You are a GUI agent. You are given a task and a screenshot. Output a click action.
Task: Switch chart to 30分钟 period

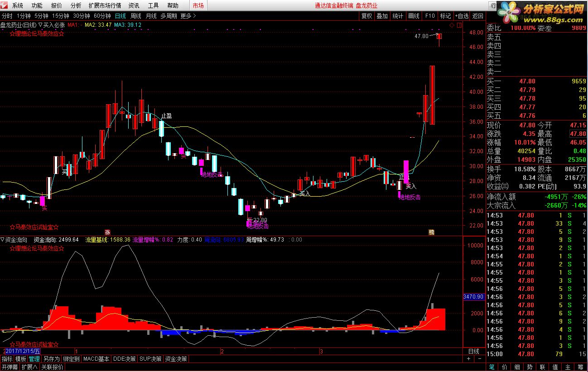click(82, 15)
